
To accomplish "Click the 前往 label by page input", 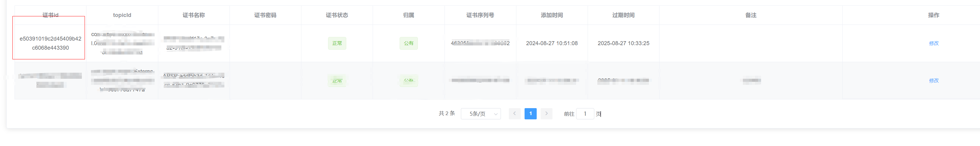I will click(569, 114).
